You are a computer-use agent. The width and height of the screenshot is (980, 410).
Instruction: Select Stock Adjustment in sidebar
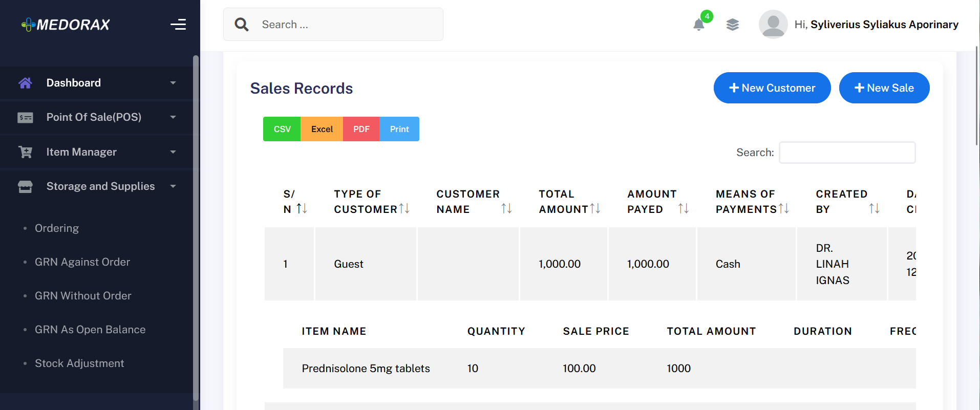[79, 363]
